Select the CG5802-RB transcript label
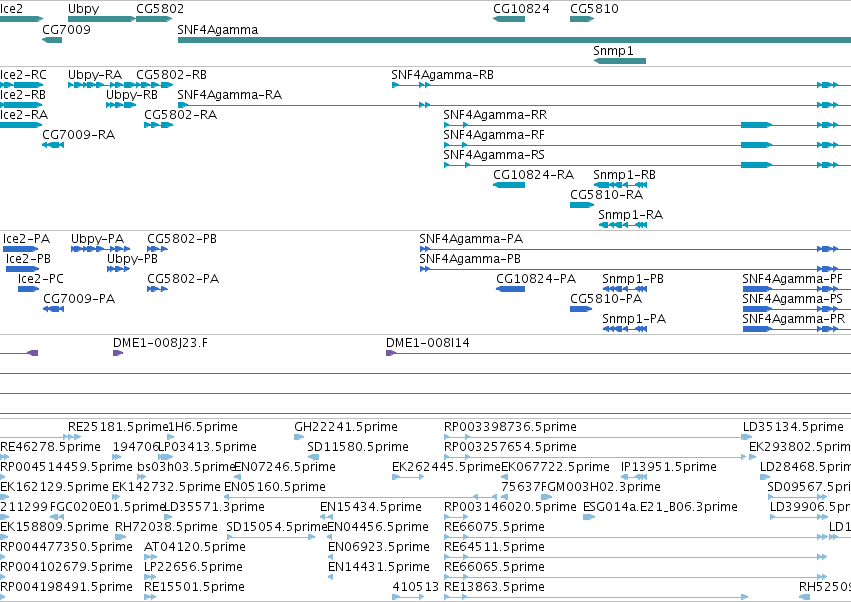 [x=172, y=74]
